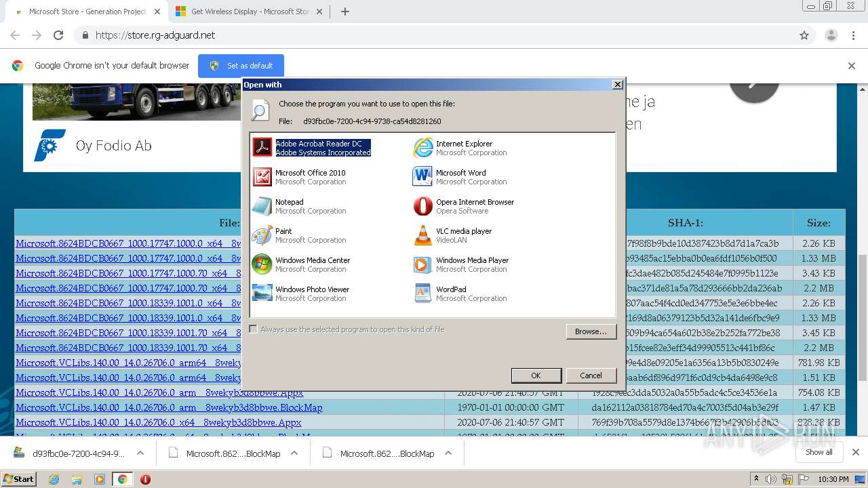
Task: Pick the Notepad program icon
Action: [x=262, y=206]
